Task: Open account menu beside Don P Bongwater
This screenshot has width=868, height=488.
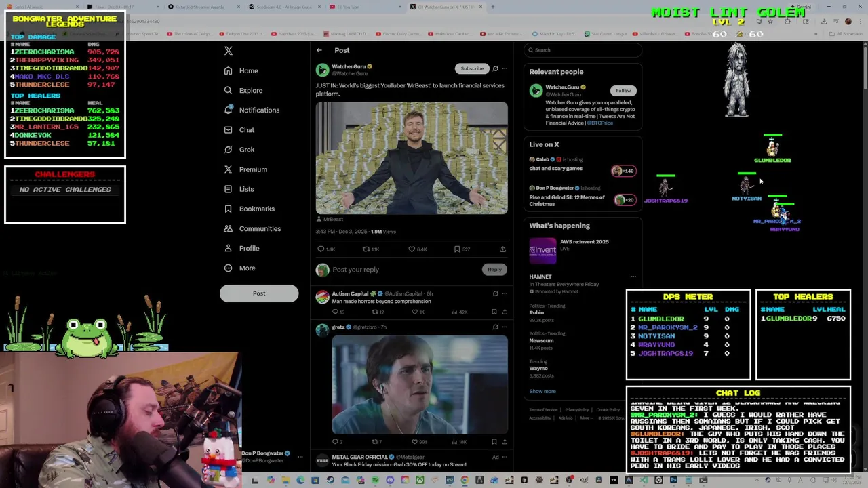Action: pyautogui.click(x=300, y=457)
